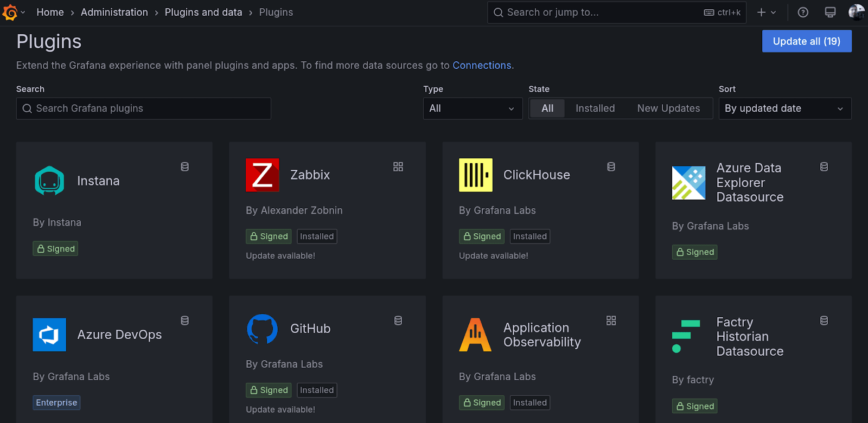This screenshot has height=423, width=868.
Task: Expand the chevron next to Grafana logo
Action: click(23, 12)
